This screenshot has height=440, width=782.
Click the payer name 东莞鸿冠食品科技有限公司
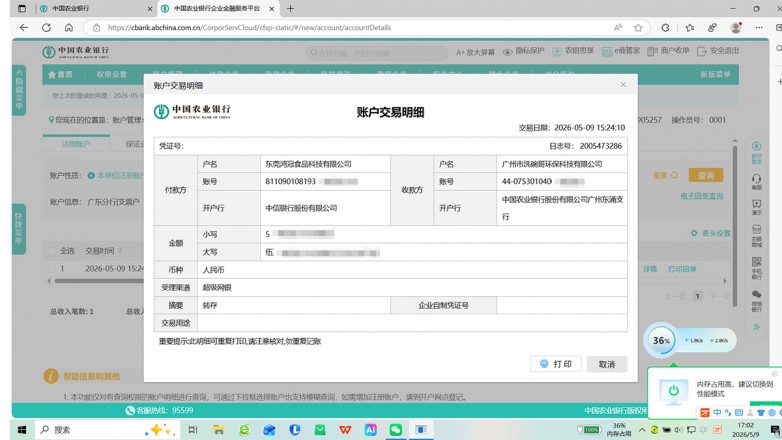(x=308, y=164)
